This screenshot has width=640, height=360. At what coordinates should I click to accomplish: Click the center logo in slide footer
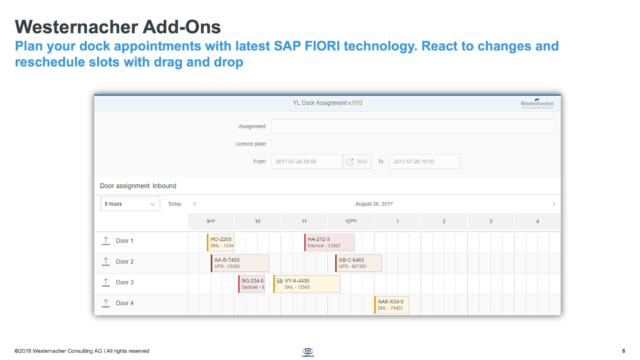308,352
